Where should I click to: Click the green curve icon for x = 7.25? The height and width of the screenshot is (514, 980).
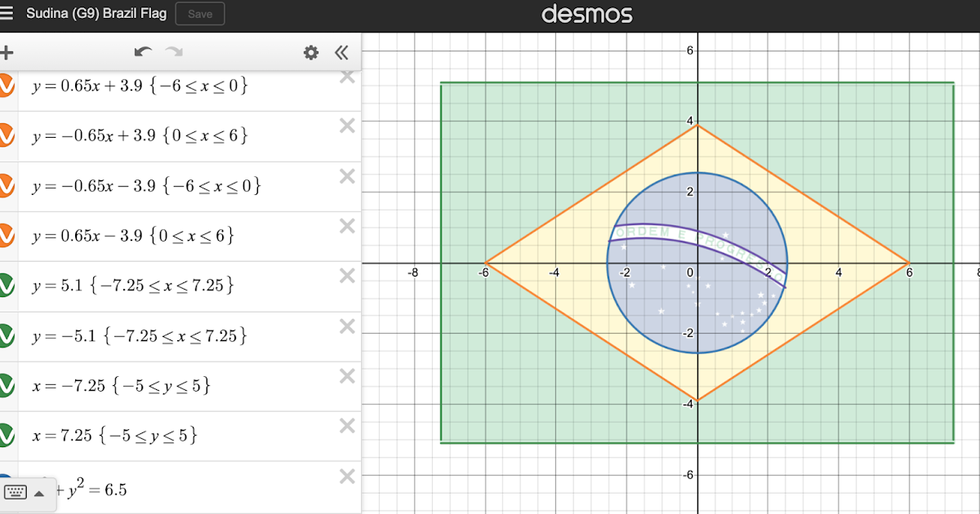click(x=4, y=435)
